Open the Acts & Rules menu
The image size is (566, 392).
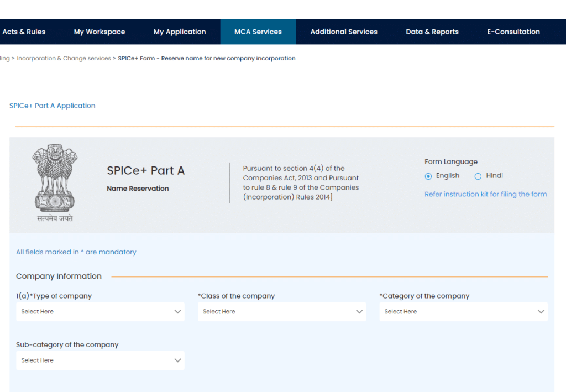pyautogui.click(x=24, y=32)
